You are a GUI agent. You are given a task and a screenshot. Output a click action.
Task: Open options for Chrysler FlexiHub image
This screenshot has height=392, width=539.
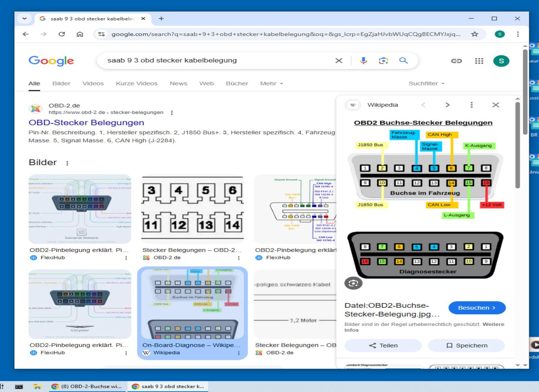(126, 353)
